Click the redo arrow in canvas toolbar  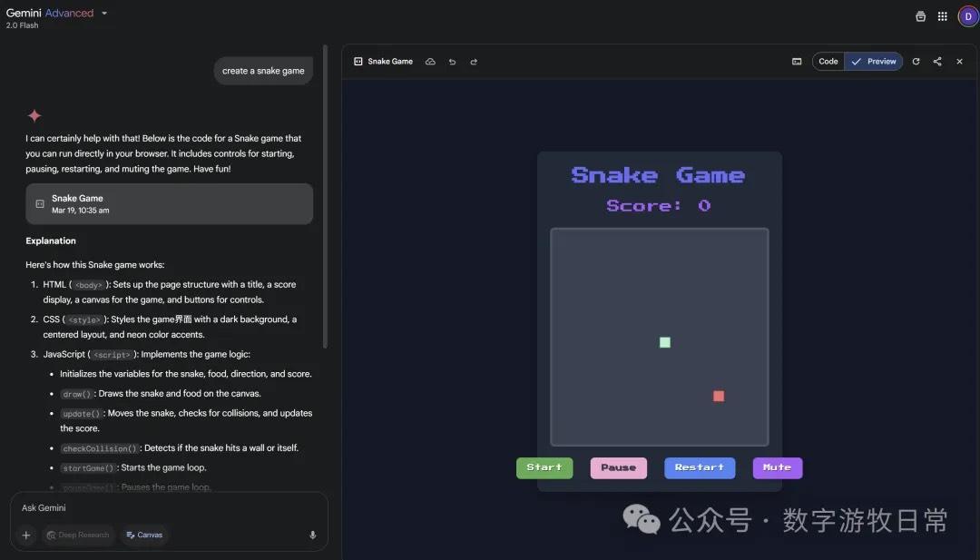pyautogui.click(x=474, y=62)
